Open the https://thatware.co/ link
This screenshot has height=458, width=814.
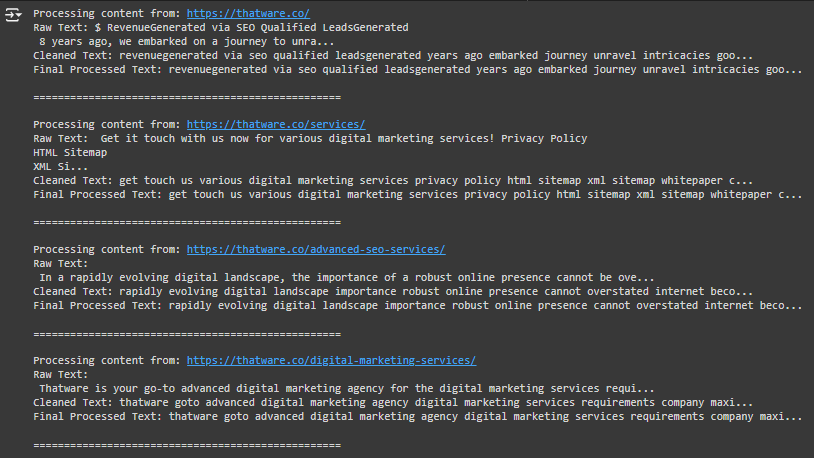[x=248, y=14]
